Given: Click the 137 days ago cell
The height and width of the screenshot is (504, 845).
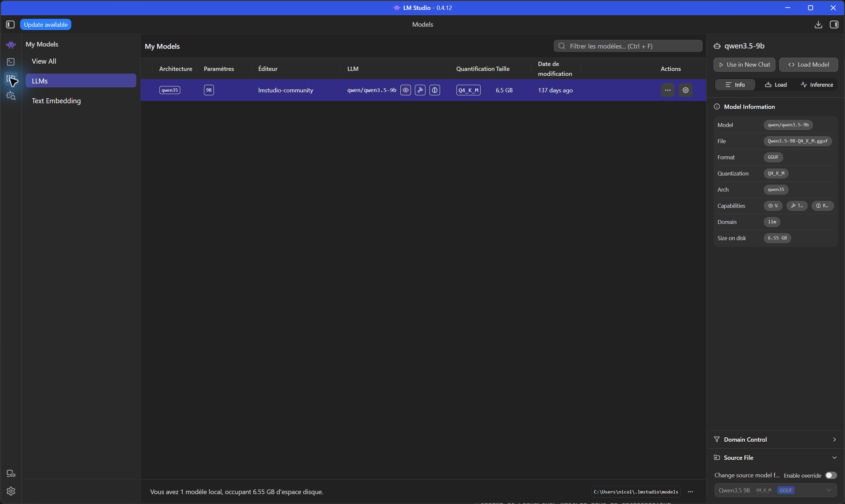Looking at the screenshot, I should click(x=555, y=90).
